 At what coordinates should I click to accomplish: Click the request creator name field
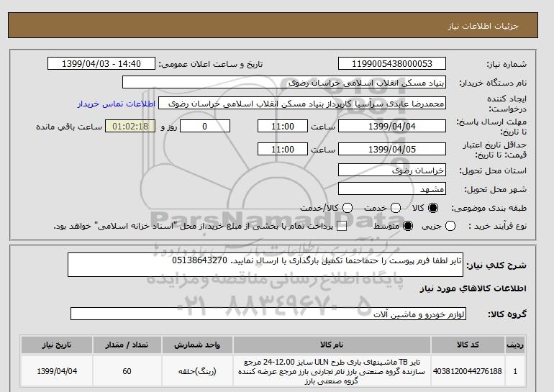[x=302, y=104]
